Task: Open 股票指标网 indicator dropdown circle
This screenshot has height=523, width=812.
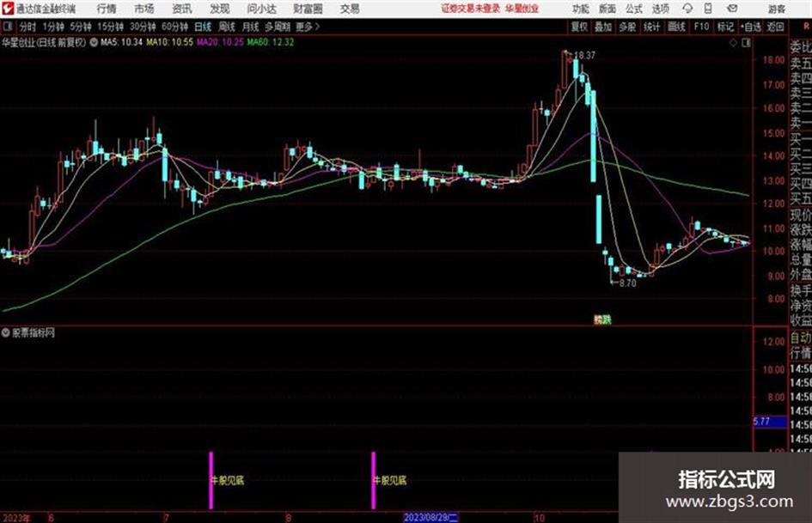Action: pyautogui.click(x=5, y=332)
